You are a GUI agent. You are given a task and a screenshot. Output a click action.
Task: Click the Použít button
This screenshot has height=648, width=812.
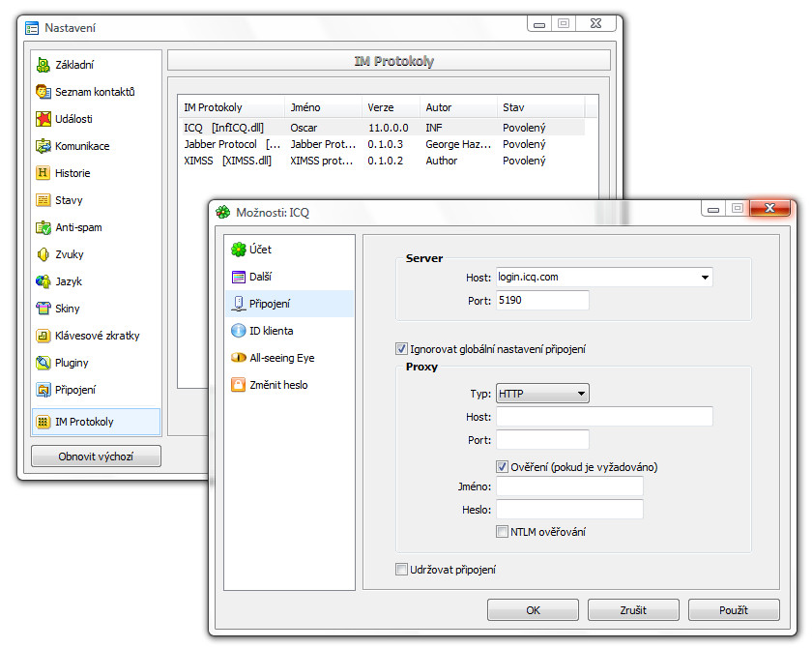[x=734, y=610]
